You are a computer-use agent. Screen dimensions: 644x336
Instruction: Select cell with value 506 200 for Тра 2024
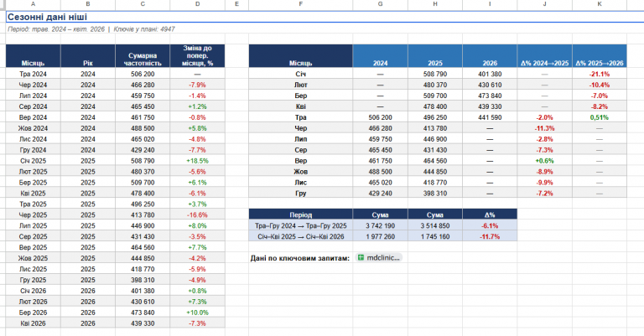click(143, 74)
